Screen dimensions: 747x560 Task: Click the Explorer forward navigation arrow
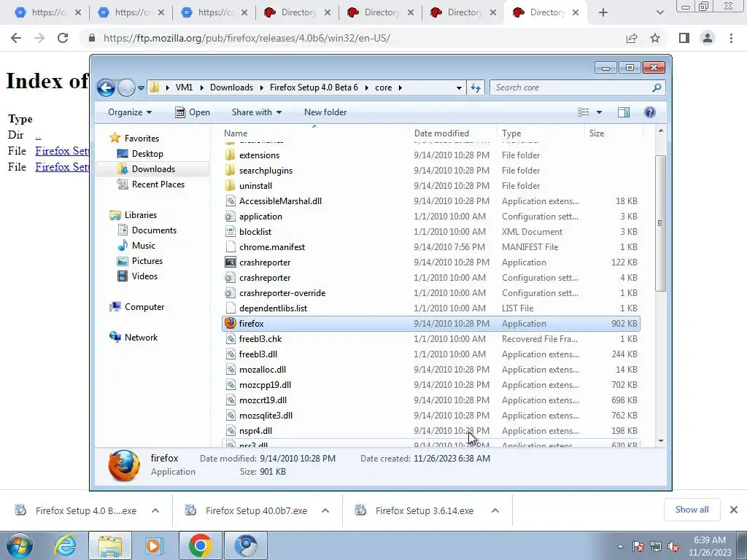click(126, 87)
